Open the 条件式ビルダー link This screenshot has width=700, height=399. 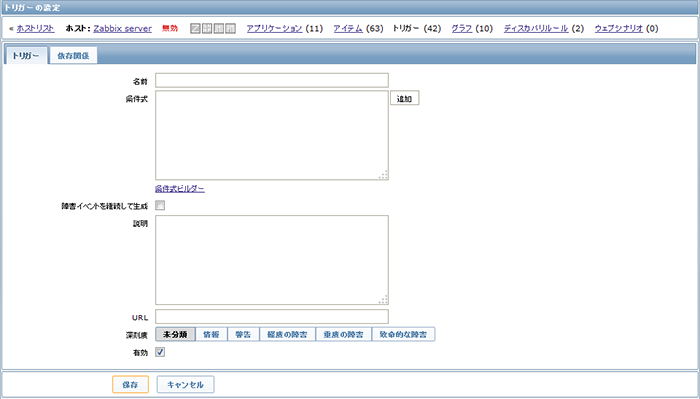[180, 189]
